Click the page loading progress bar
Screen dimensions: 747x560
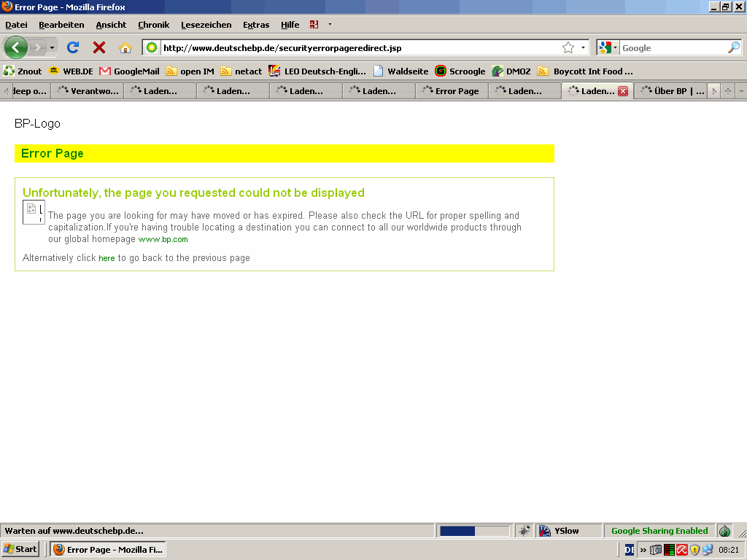[474, 531]
